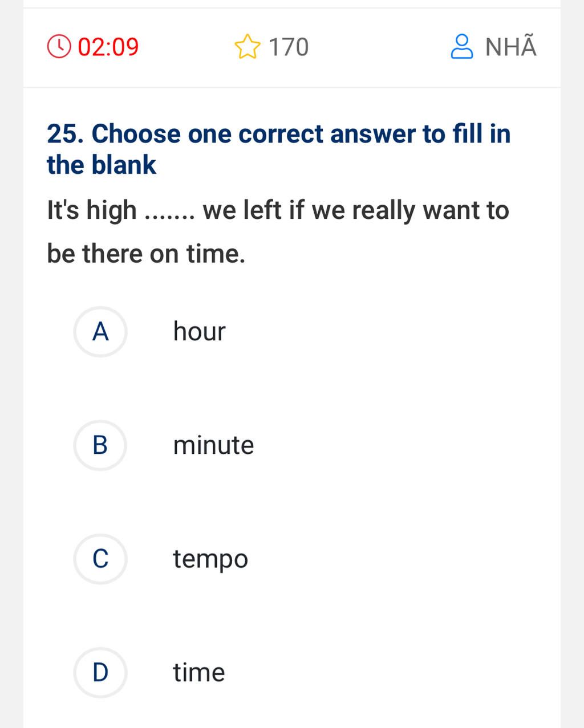Click the clock face outline icon
The height and width of the screenshot is (728, 584).
(60, 46)
